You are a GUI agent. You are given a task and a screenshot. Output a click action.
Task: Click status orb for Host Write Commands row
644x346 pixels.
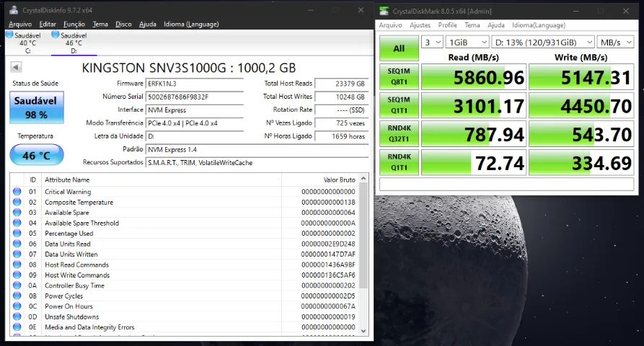click(17, 275)
